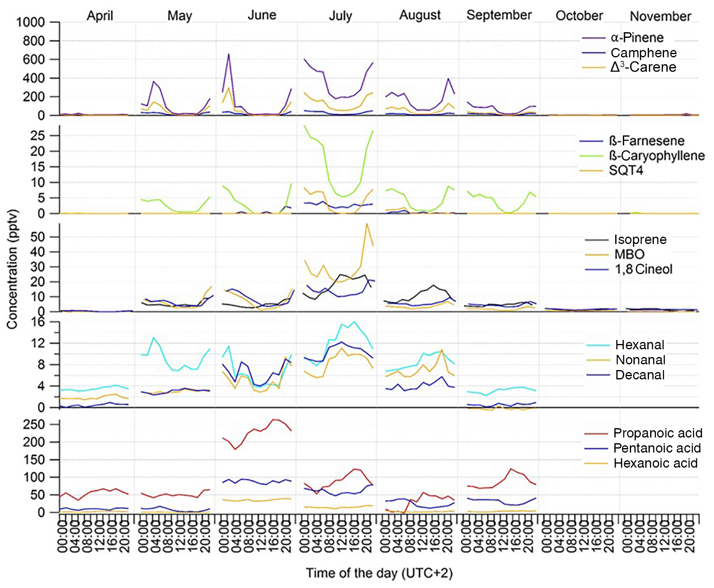This screenshot has width=714, height=588.
Task: Select the Isoprene legend entry
Action: (640, 240)
